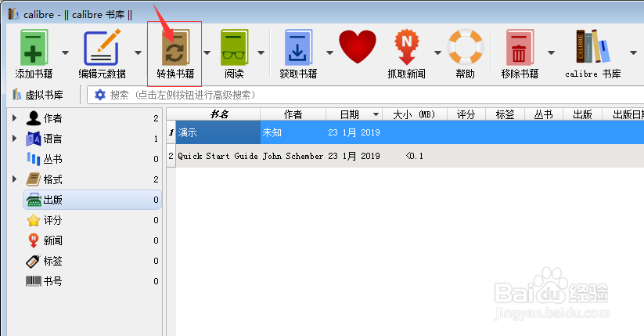Select 书号 (Identifiers) barcode category
This screenshot has width=644, height=336.
(x=92, y=281)
